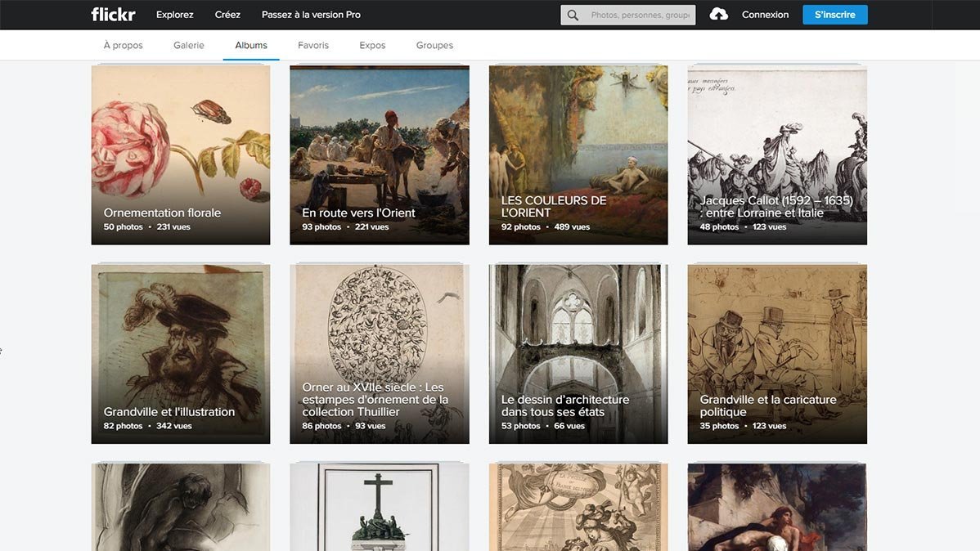Click the cloud upload icon
This screenshot has width=980, height=551.
click(718, 15)
